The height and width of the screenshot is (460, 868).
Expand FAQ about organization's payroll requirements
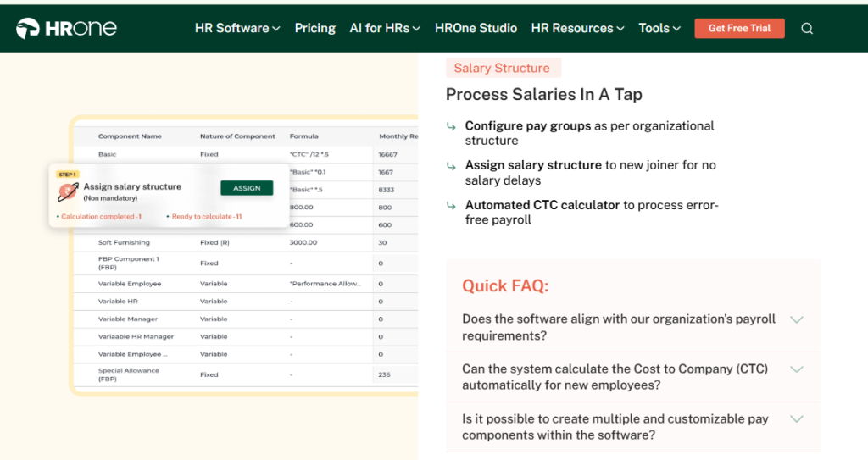632,327
